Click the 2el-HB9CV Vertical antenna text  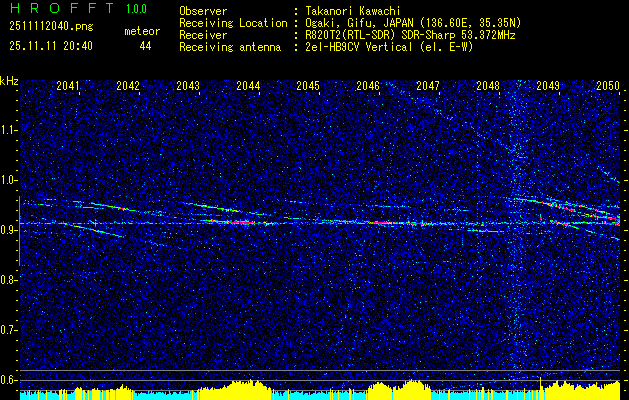pos(390,47)
